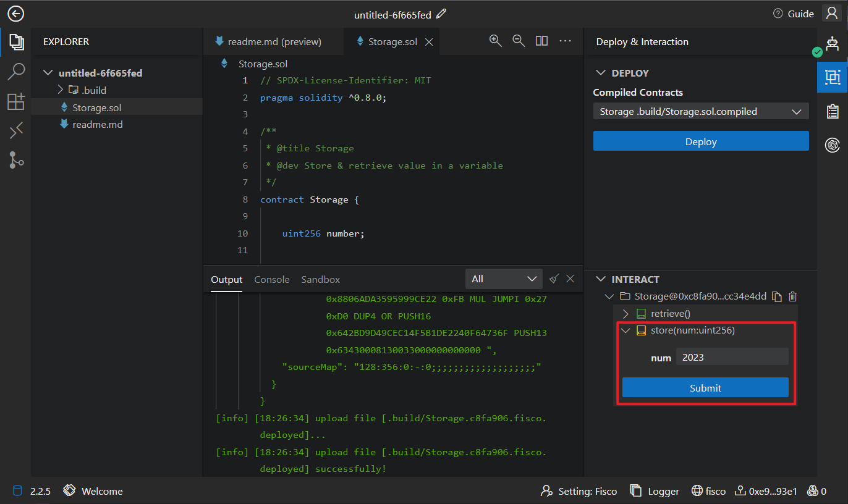The height and width of the screenshot is (504, 848).
Task: Open the Extensions sidebar icon
Action: tap(15, 101)
